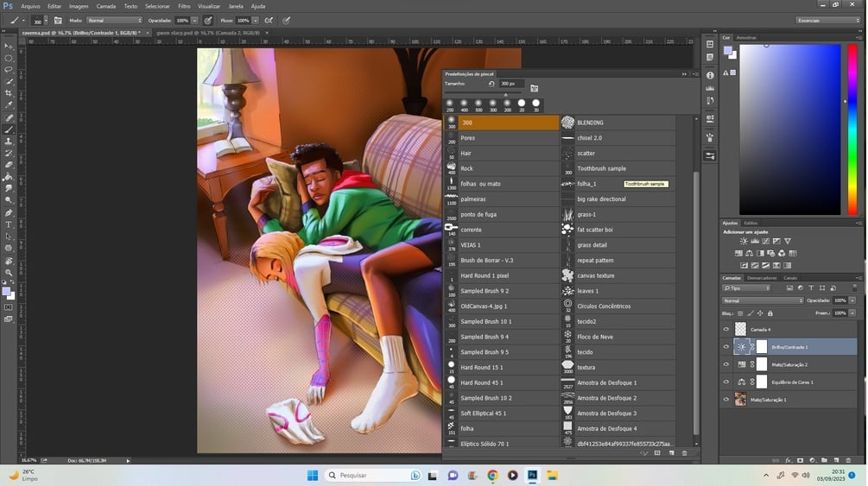Toggle pressure for opacity button
This screenshot has width=868, height=486.
(207, 21)
